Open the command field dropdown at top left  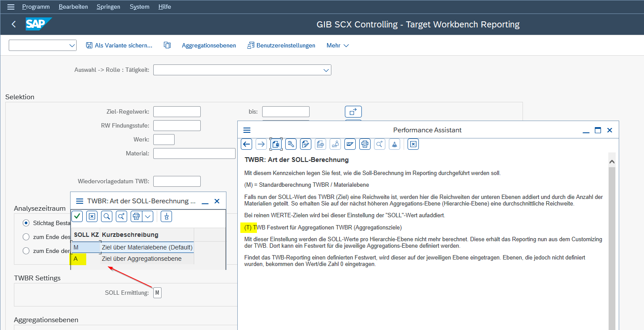tap(72, 45)
